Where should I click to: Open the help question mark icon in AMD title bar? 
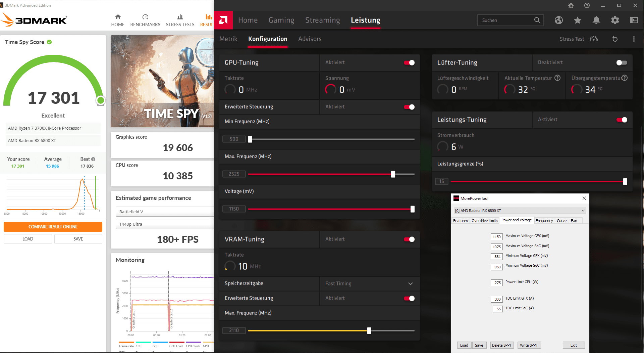pos(587,5)
